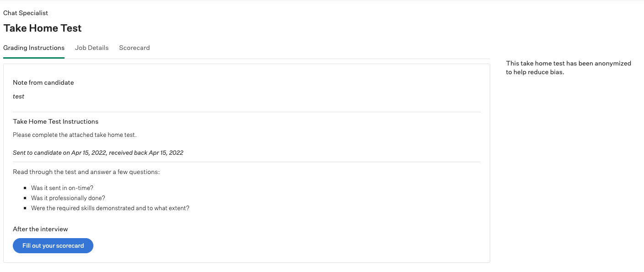Click the Read through the test sentence
This screenshot has width=644, height=272.
[86, 172]
